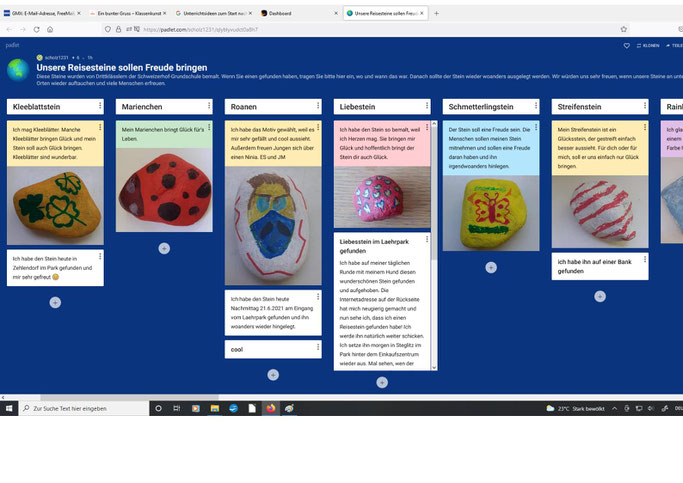The width and height of the screenshot is (683, 483).
Task: Open menu of the 'cool' comment post
Action: (318, 347)
